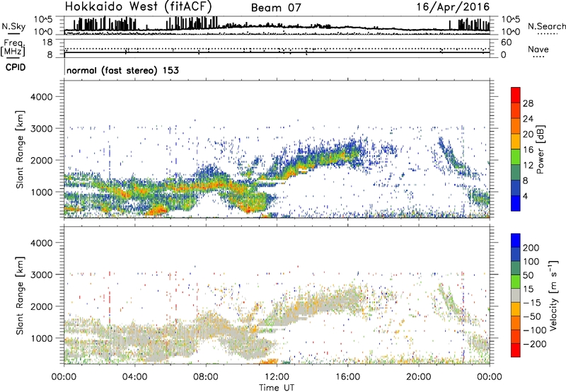Viewport: 566px width, 392px height.
Task: Click the '08:00' time axis tick
Action: pyautogui.click(x=206, y=377)
